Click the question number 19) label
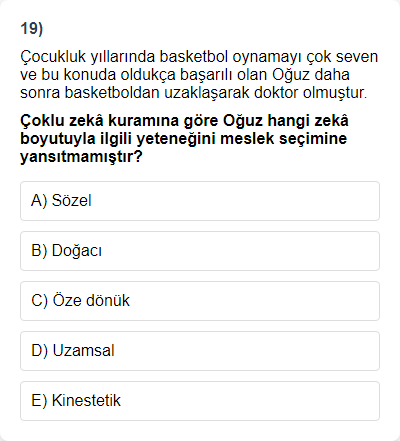Viewport: 400px width, 441px height. (32, 29)
